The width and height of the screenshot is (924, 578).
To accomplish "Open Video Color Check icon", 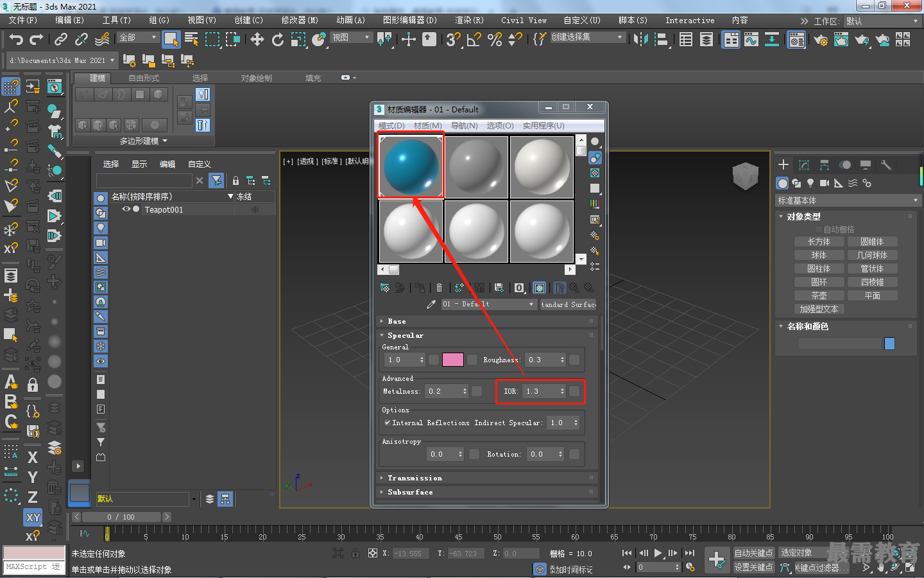I will [595, 204].
